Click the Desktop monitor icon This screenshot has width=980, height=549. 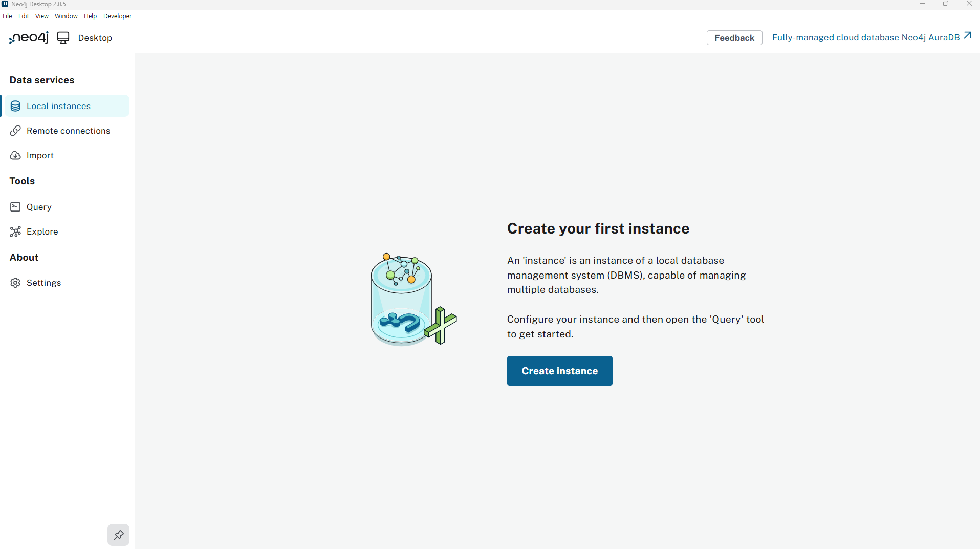pyautogui.click(x=63, y=38)
